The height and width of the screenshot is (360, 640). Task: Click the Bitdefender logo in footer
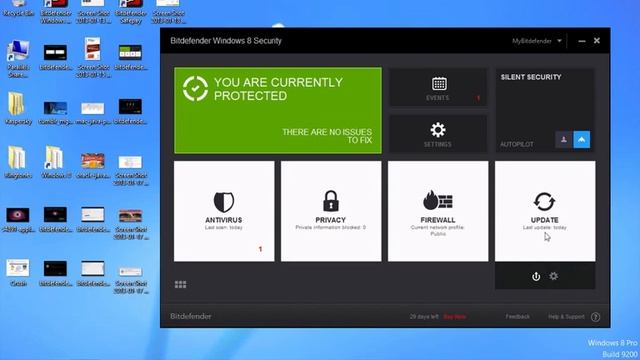point(191,316)
